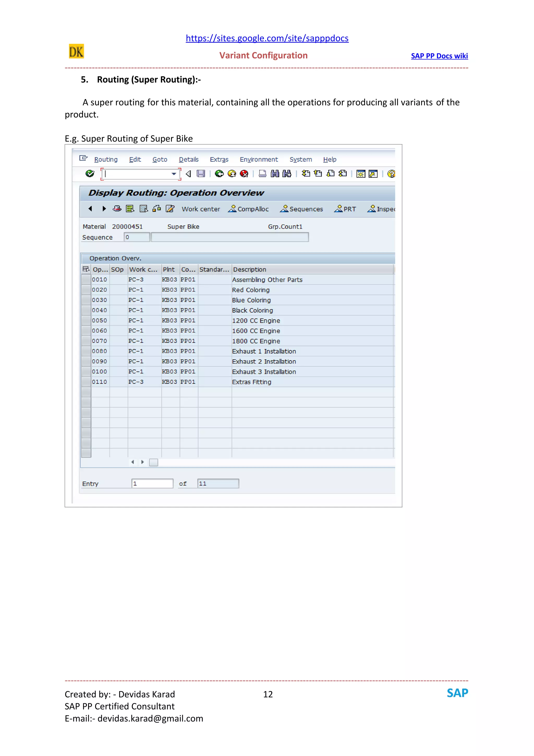
Task: Click the red Cancel icon
Action: 244,173
